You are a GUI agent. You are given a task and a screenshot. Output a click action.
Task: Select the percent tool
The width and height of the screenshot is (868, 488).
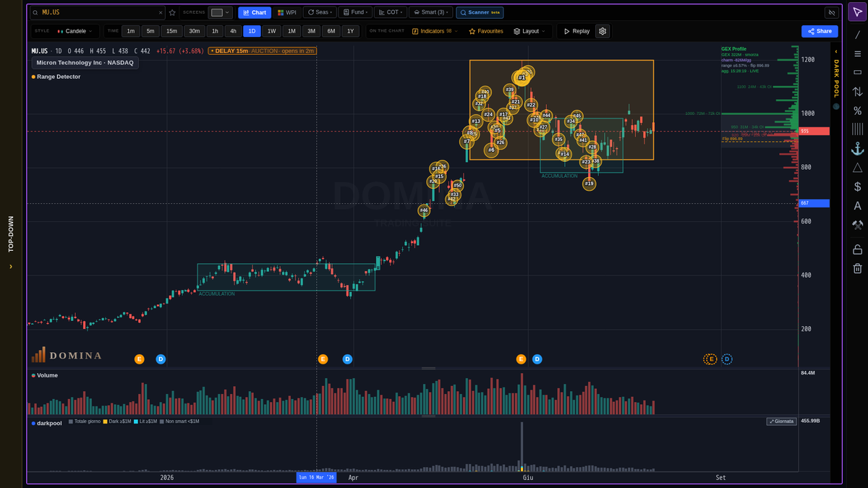coord(857,111)
